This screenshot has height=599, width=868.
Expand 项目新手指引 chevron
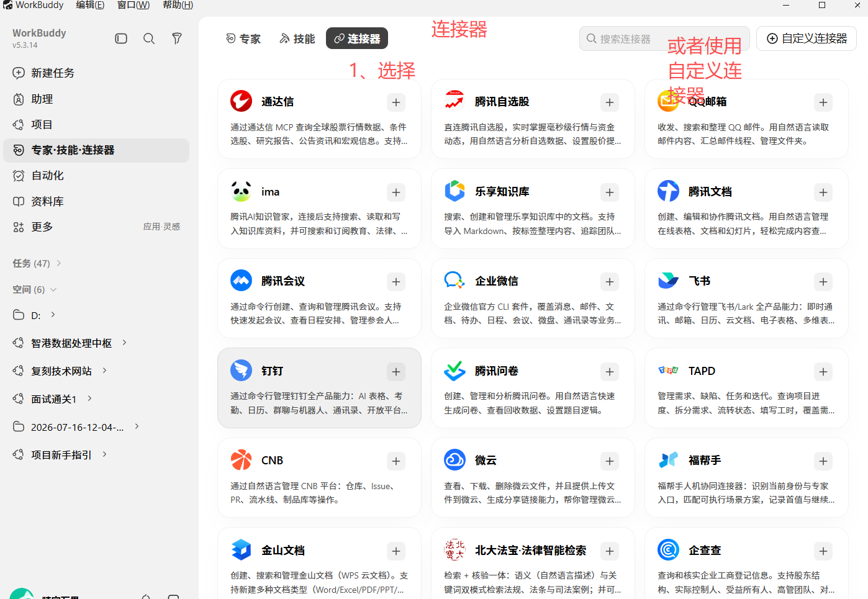click(x=104, y=454)
